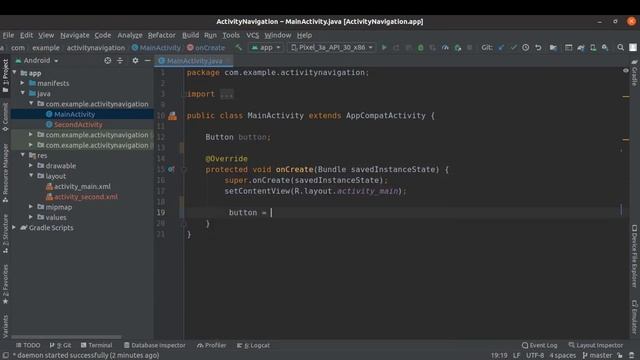Viewport: 640px width, 360px height.
Task: Open the Database Inspector tool window
Action: click(x=154, y=345)
